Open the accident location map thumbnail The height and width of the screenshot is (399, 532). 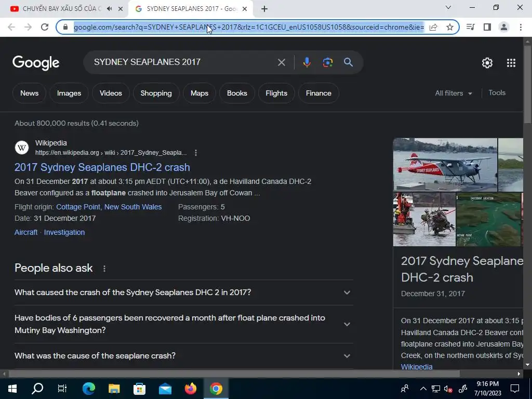coord(488,220)
